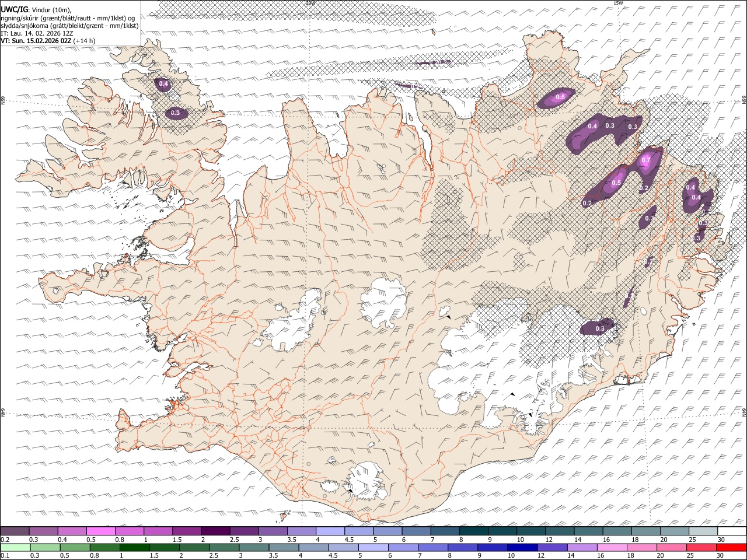Click the 0.4 value label in the Westfjords
The image size is (747, 560).
pyautogui.click(x=163, y=84)
